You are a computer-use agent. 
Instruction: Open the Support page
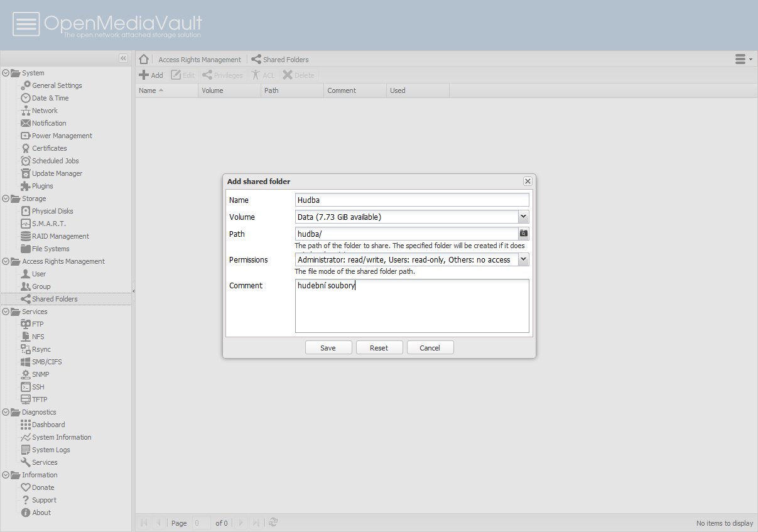pyautogui.click(x=44, y=500)
